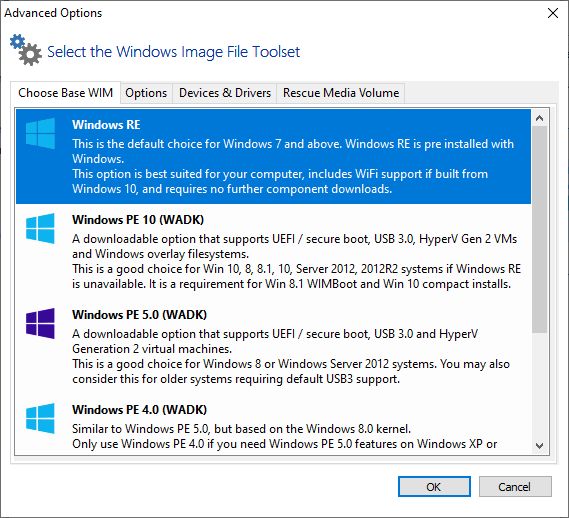
Task: Click the 'Only use Windows PE 4.0' line
Action: (284, 444)
